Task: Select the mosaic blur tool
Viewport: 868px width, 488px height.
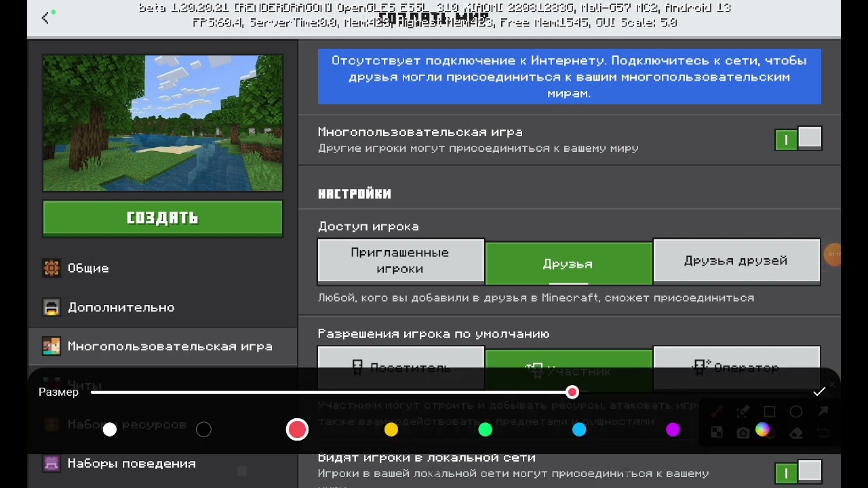Action: (x=717, y=432)
